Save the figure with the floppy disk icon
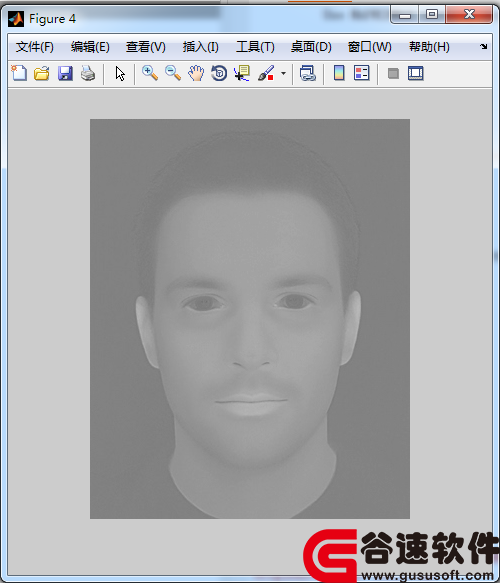The width and height of the screenshot is (500, 583). point(65,73)
